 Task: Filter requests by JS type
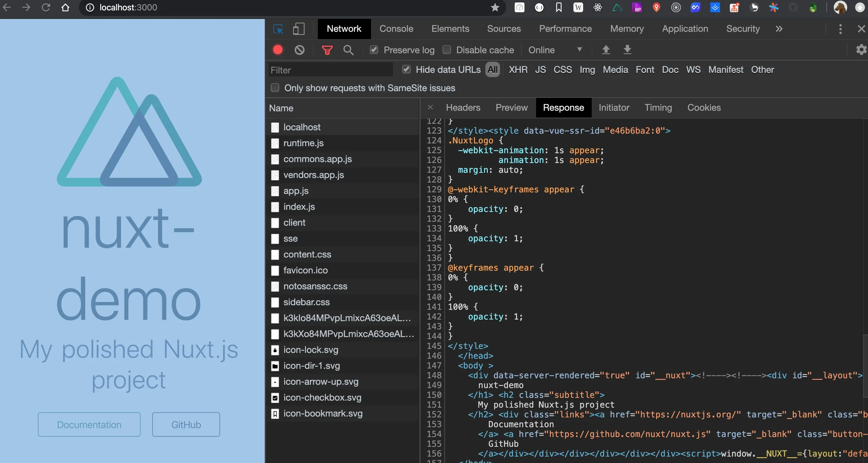(x=540, y=69)
